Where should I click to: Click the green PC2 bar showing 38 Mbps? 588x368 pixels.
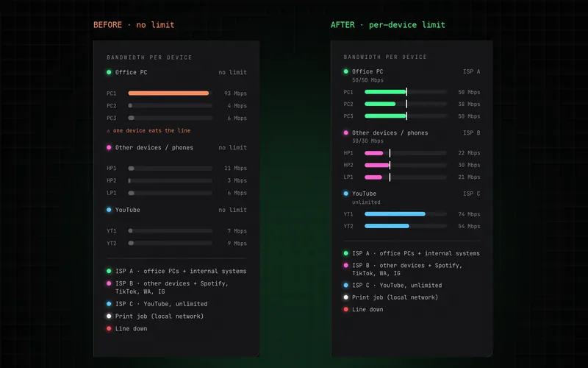[x=380, y=104]
